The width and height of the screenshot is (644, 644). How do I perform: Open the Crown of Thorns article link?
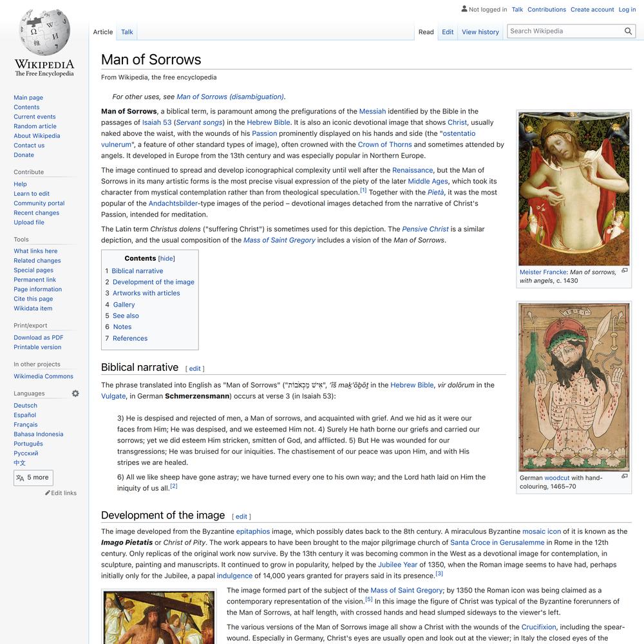point(385,144)
